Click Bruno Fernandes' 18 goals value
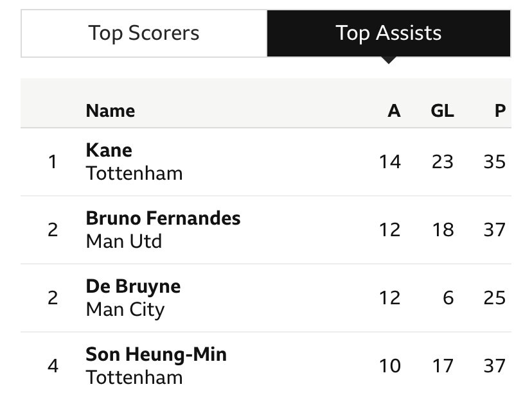Image resolution: width=532 pixels, height=398 pixels. (442, 230)
